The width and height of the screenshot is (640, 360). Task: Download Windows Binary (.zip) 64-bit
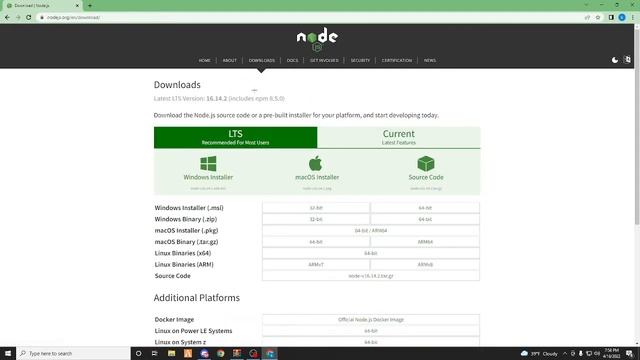coord(425,219)
